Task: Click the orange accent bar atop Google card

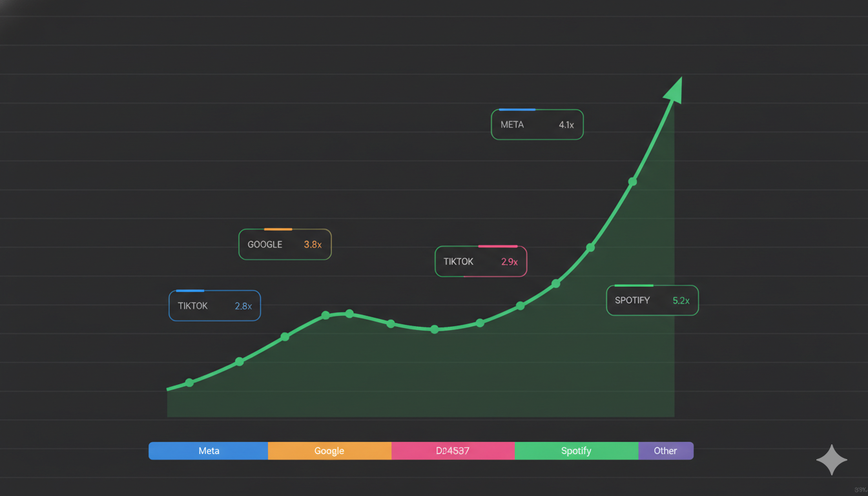Action: (x=278, y=229)
